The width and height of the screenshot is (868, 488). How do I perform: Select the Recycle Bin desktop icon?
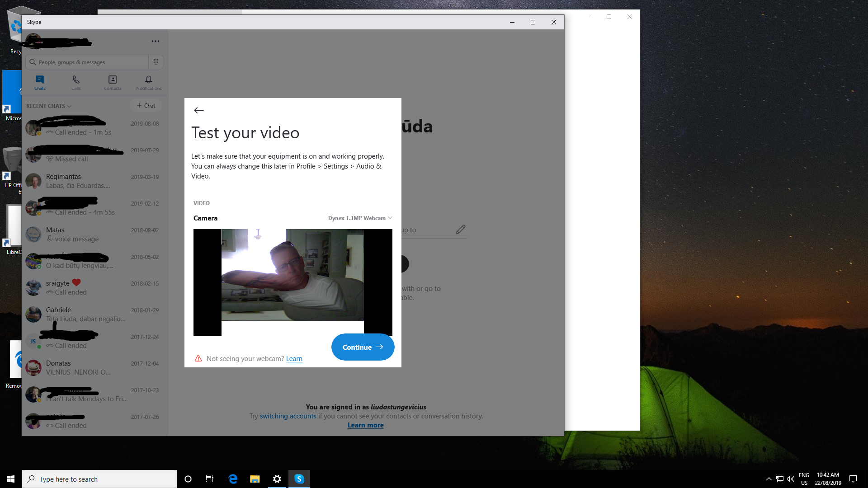point(14,31)
